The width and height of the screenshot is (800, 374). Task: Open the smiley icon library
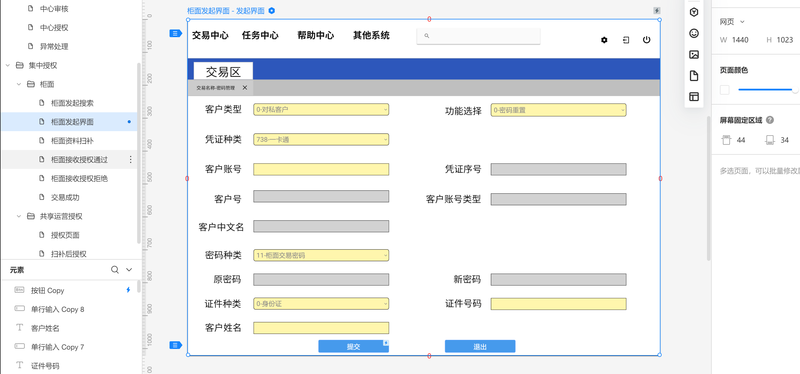[694, 33]
